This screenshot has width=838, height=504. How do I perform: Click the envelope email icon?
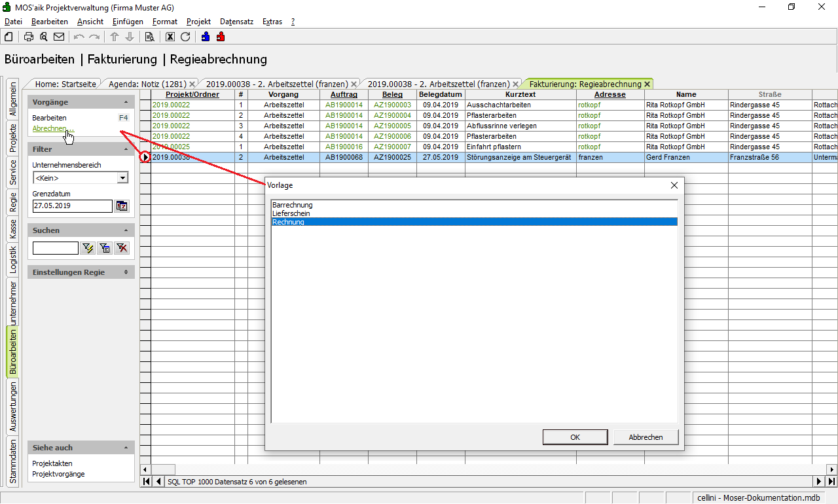point(59,37)
